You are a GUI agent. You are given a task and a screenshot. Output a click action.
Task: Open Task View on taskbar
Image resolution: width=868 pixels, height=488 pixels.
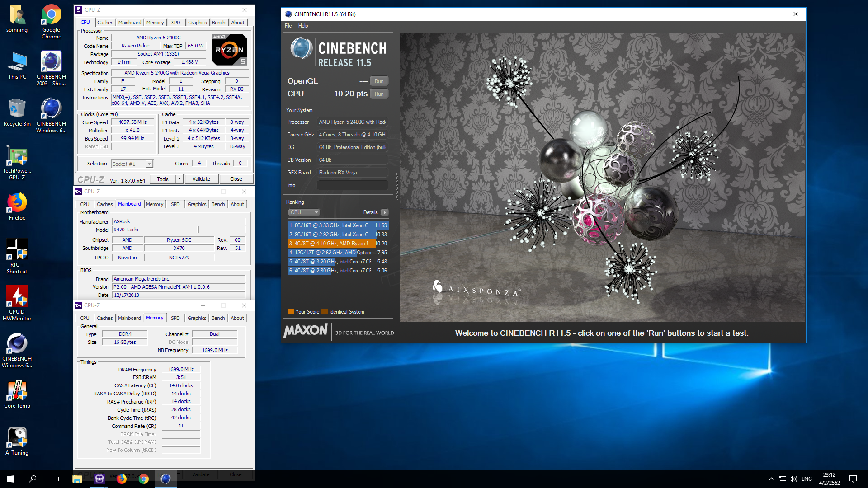[54, 479]
